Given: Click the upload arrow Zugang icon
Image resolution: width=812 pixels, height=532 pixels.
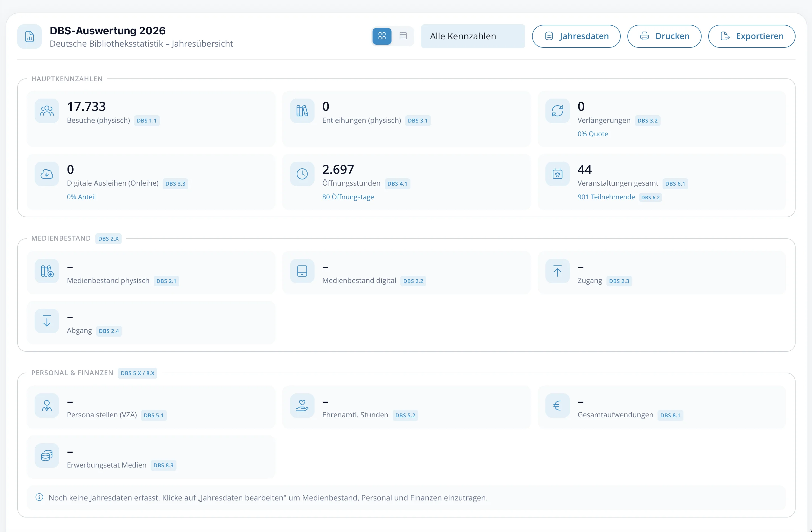Looking at the screenshot, I should (x=557, y=271).
